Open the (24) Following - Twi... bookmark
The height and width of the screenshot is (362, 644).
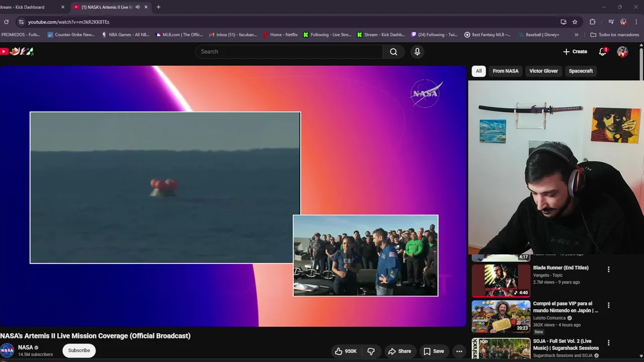pyautogui.click(x=434, y=35)
